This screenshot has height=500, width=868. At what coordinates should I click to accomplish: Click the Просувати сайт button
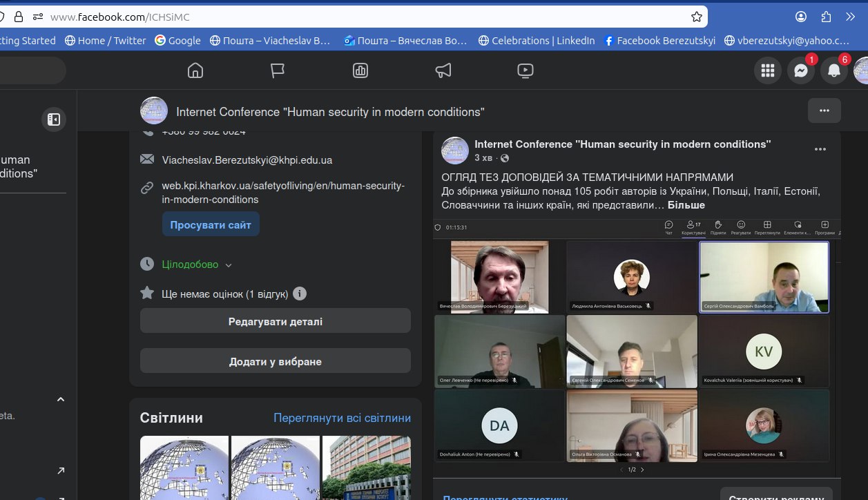[211, 224]
